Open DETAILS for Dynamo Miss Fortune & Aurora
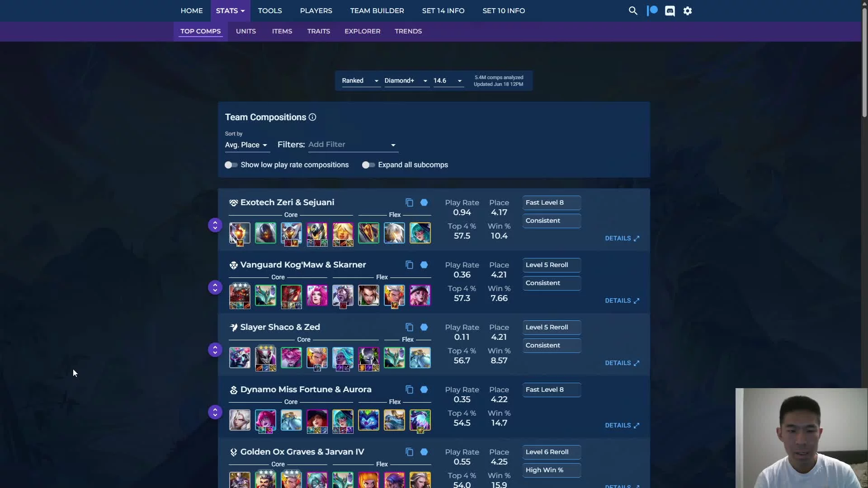 622,426
